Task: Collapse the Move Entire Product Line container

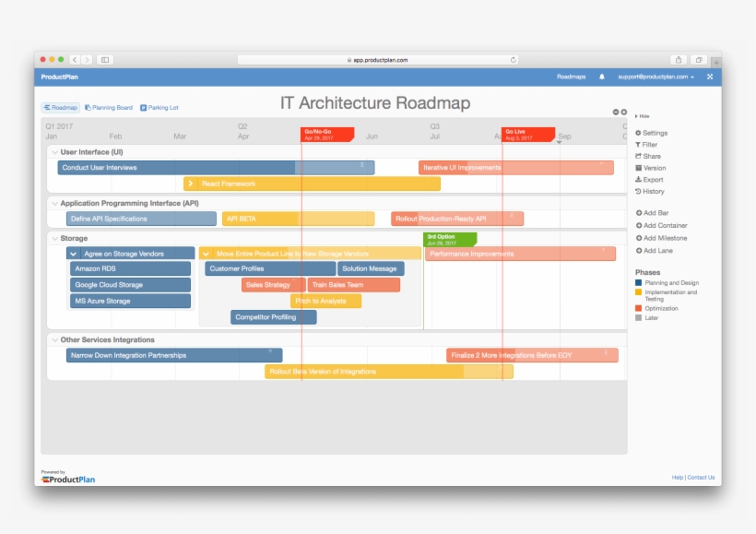Action: [x=205, y=252]
